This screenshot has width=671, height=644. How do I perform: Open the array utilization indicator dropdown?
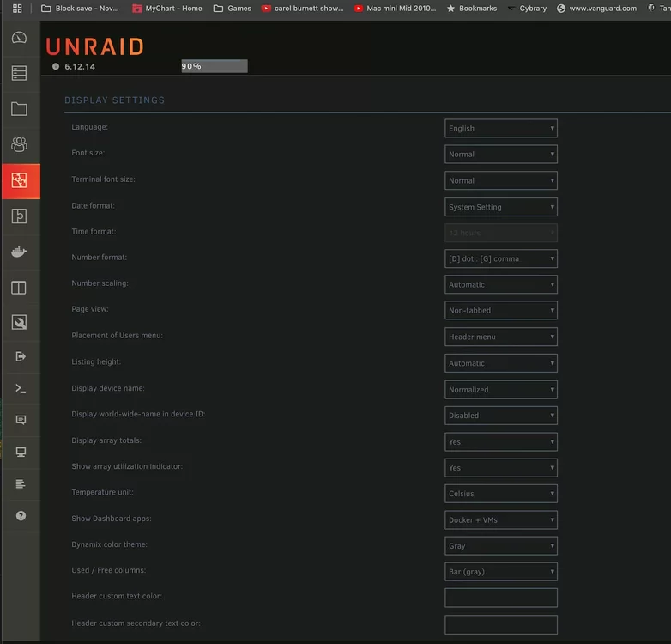(501, 468)
